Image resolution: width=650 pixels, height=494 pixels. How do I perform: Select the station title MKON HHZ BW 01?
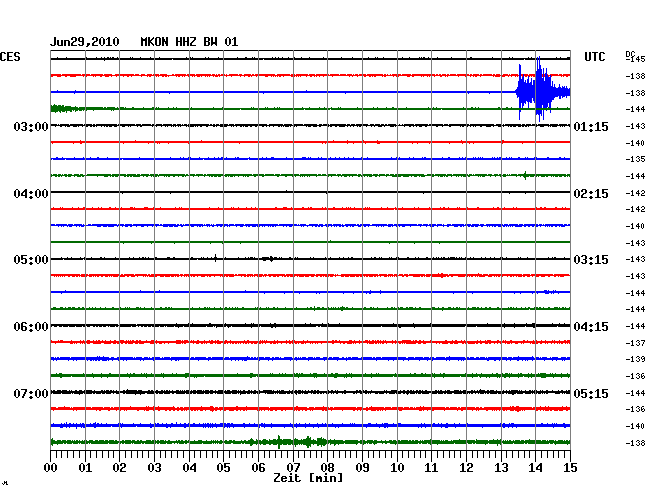coord(189,42)
